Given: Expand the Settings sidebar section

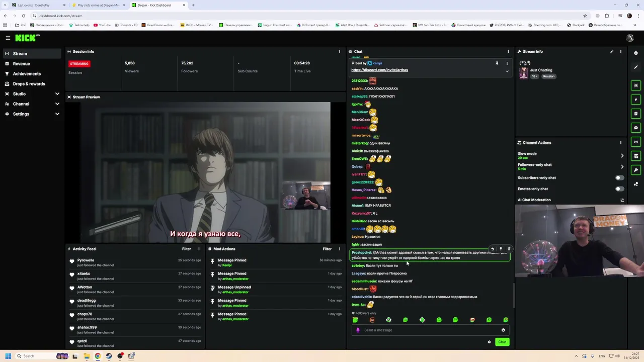Looking at the screenshot, I should point(57,114).
